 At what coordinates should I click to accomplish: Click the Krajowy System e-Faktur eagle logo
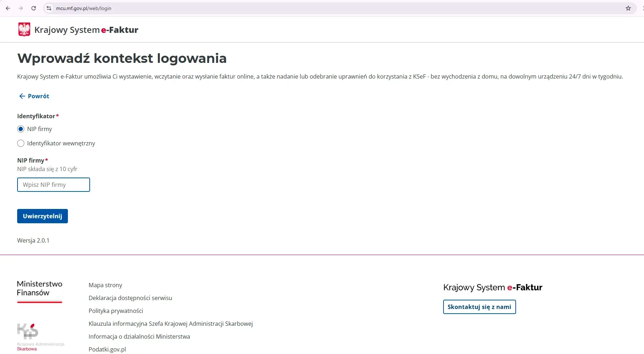24,29
